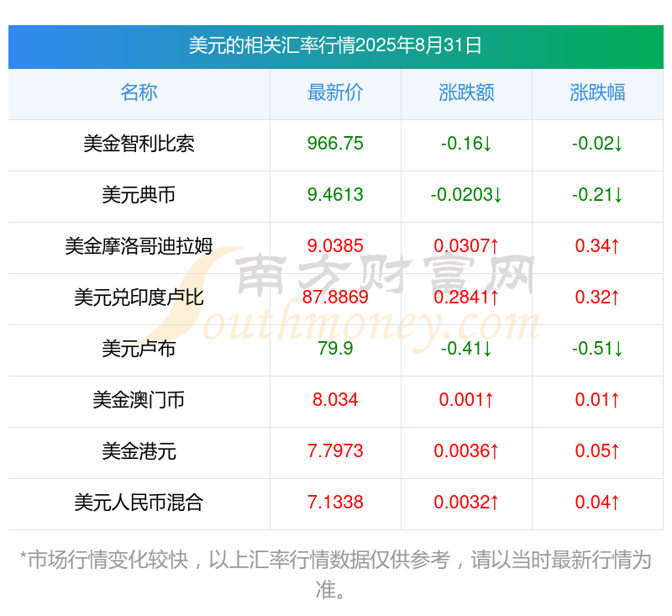Click the percentage 0.01↑
The width and height of the screenshot is (672, 616).
click(x=597, y=400)
